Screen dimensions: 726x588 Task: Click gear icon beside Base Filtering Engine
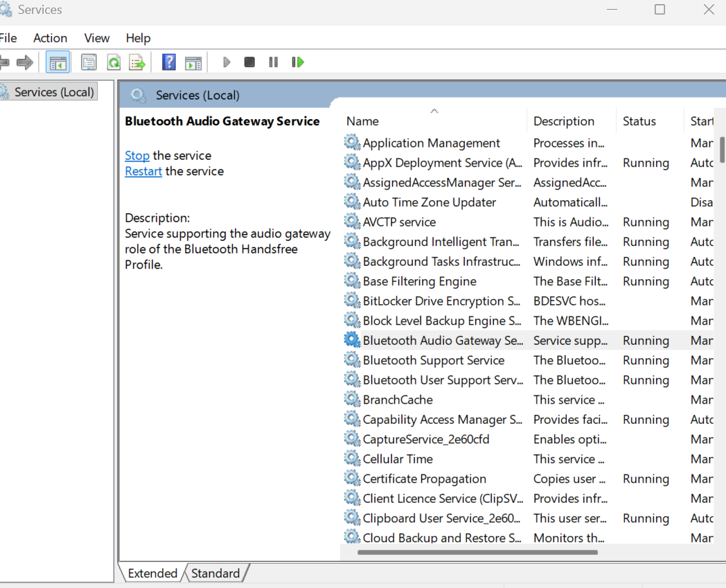coord(353,281)
